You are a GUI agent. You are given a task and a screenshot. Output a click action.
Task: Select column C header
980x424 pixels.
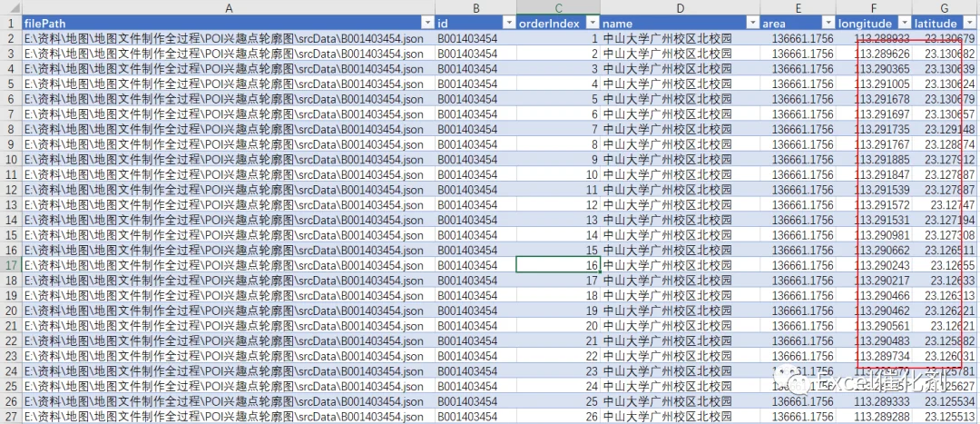(x=558, y=7)
